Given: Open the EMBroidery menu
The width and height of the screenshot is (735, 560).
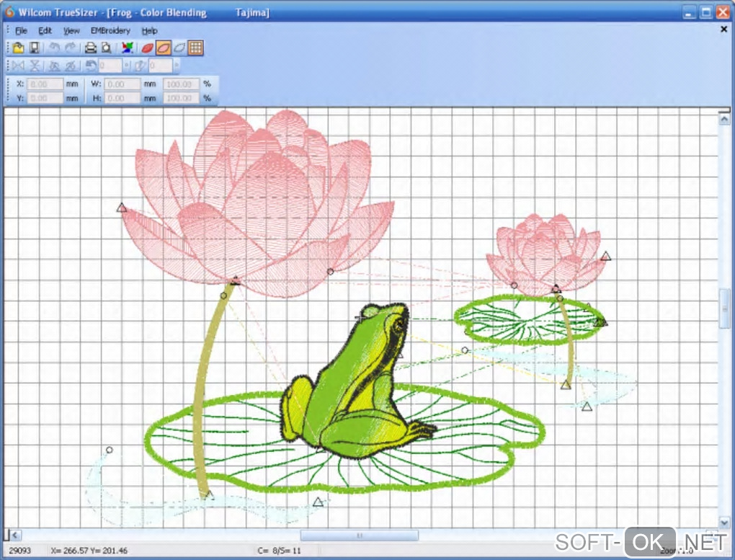Looking at the screenshot, I should [110, 31].
